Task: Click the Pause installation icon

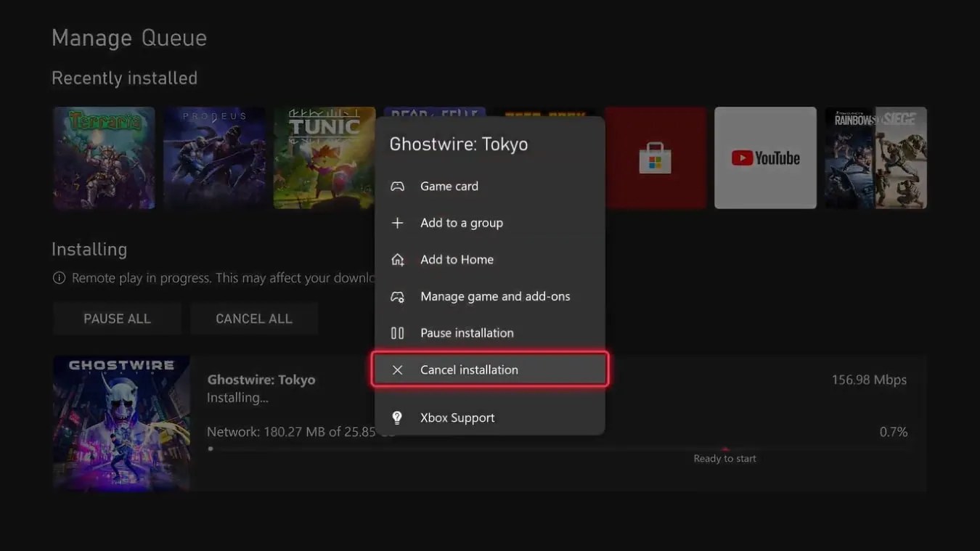Action: (397, 332)
